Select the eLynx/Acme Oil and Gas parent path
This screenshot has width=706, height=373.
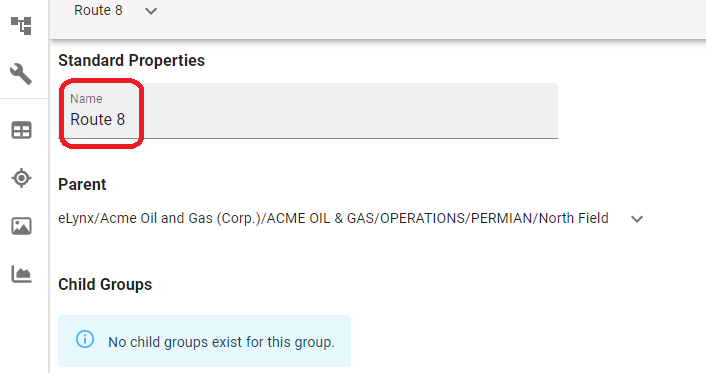coord(333,218)
